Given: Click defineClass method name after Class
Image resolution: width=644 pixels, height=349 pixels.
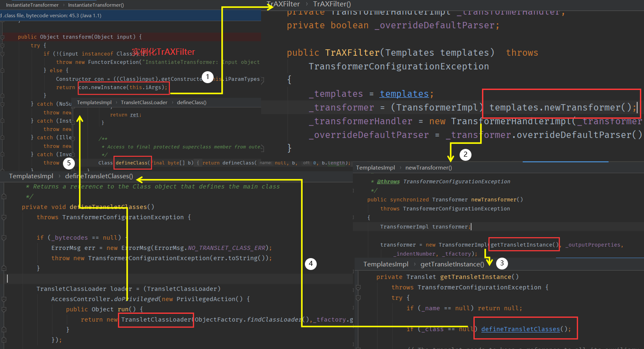Looking at the screenshot, I should coord(132,163).
